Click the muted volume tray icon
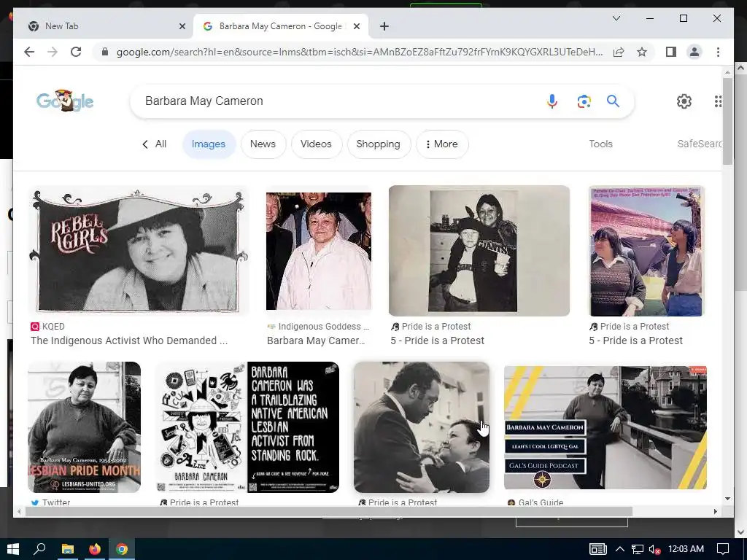The height and width of the screenshot is (560, 747). 654,549
